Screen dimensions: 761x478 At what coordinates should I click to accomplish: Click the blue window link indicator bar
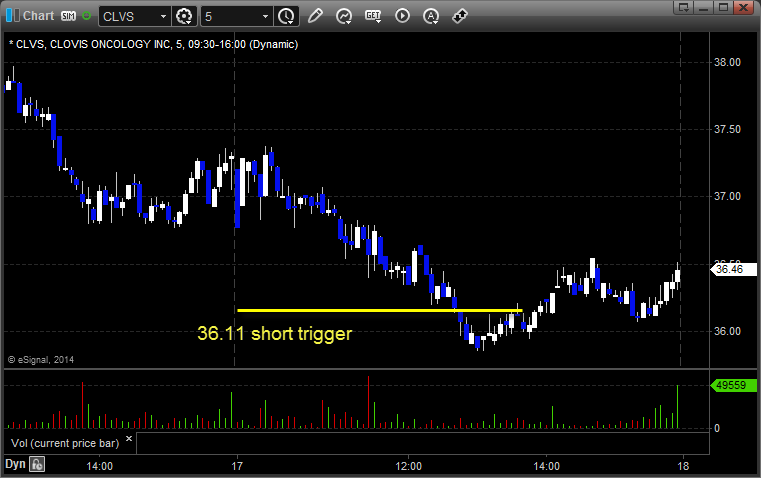click(10, 16)
